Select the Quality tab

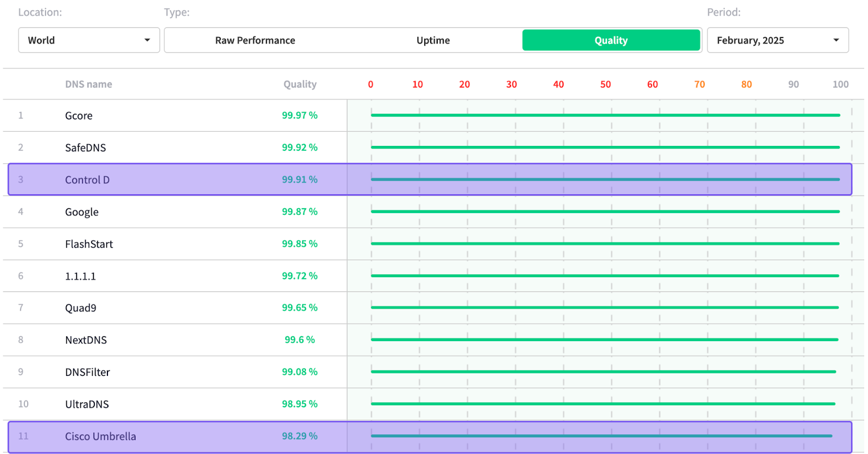coord(611,40)
